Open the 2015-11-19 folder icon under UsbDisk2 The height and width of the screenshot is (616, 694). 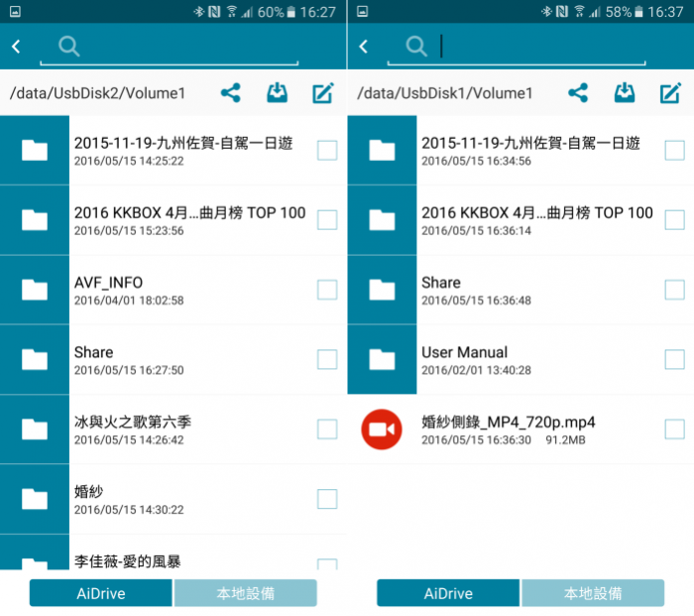pyautogui.click(x=35, y=150)
